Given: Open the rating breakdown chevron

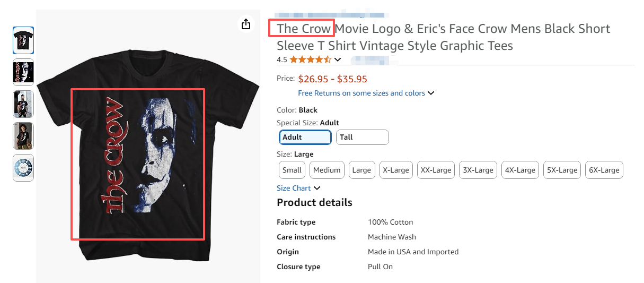Looking at the screenshot, I should (338, 59).
